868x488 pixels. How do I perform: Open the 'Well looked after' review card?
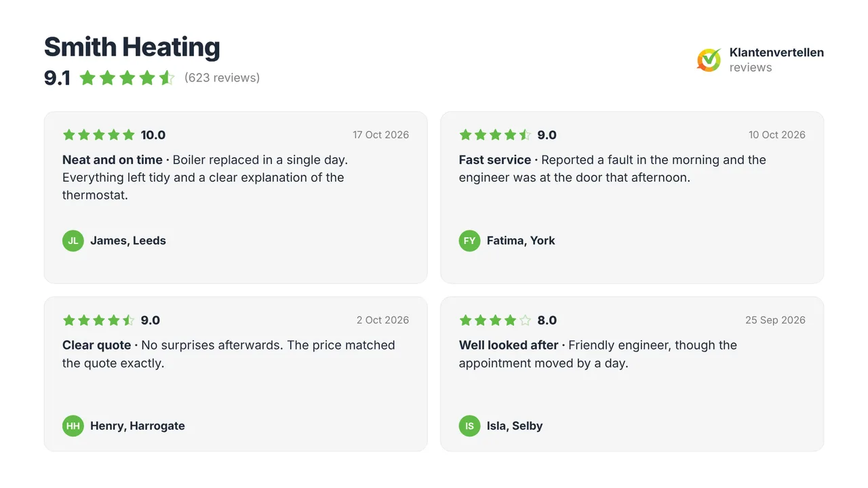(x=632, y=374)
